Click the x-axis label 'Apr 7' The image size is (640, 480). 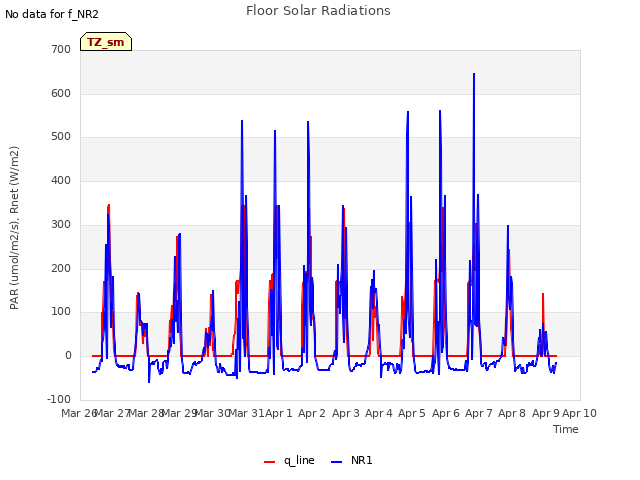click(x=479, y=413)
